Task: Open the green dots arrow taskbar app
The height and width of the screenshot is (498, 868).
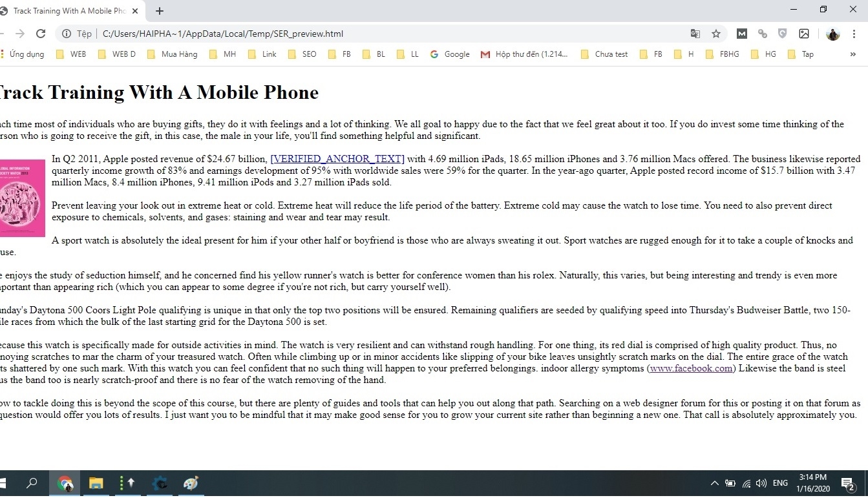Action: tap(127, 483)
